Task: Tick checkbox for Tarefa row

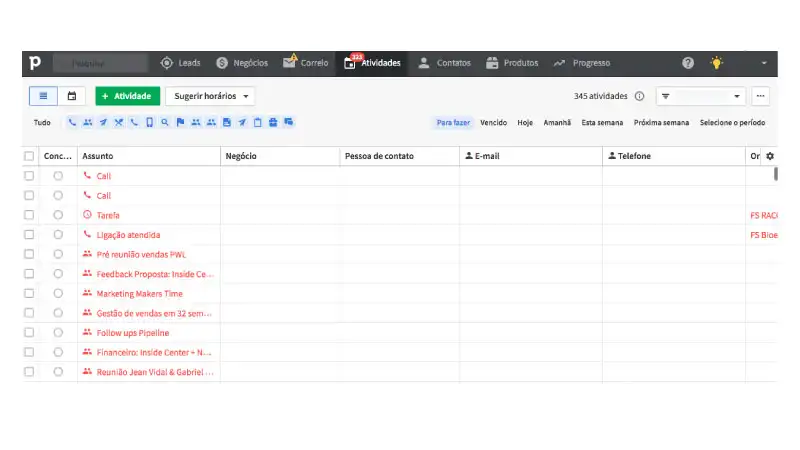Action: pos(29,215)
